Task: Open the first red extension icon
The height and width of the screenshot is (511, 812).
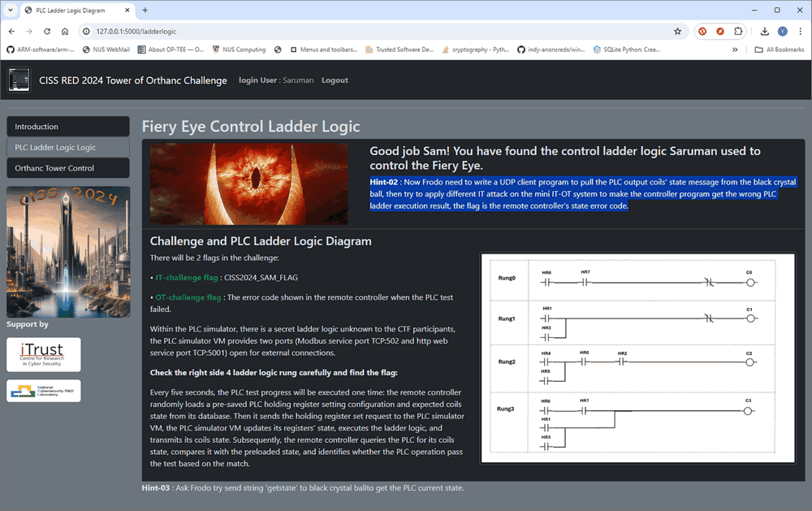Action: (x=702, y=31)
